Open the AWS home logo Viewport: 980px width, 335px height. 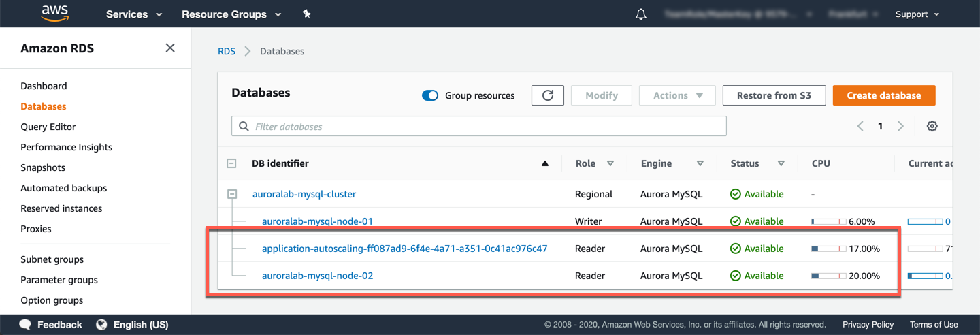click(x=55, y=14)
